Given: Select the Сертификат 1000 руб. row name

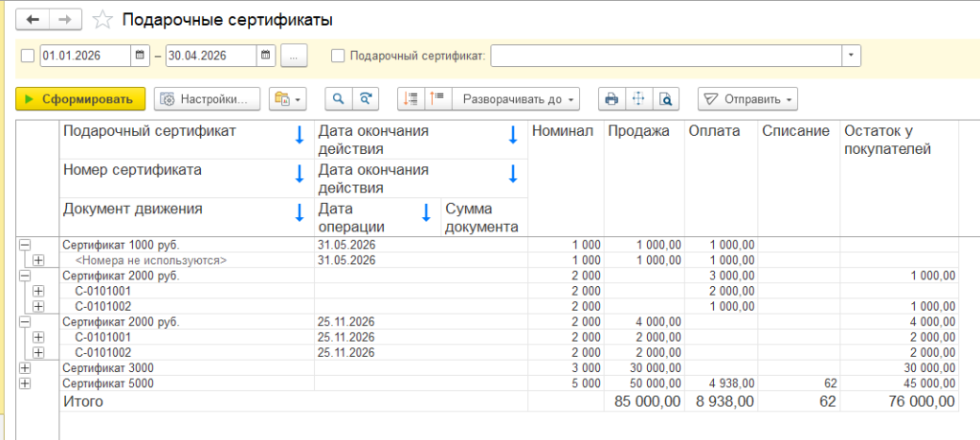Looking at the screenshot, I should [122, 244].
